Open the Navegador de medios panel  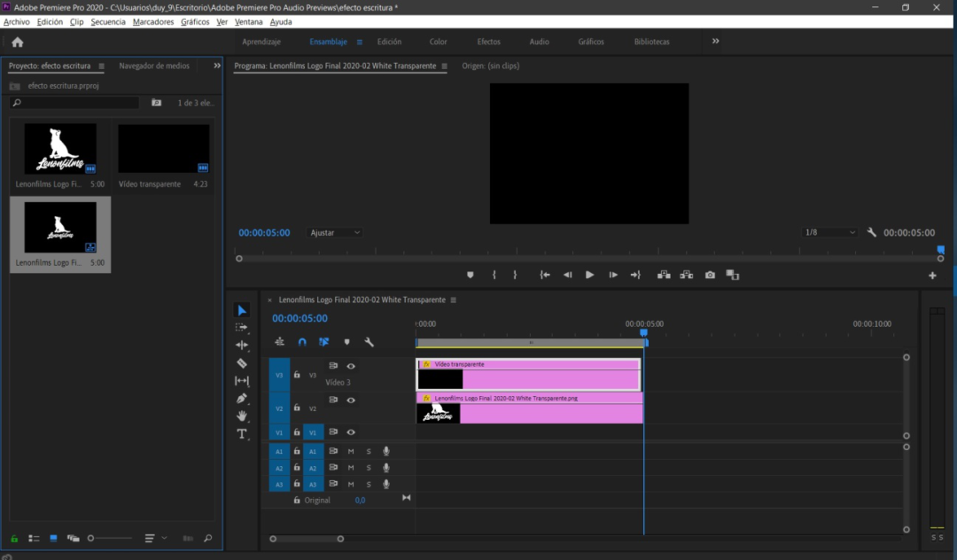154,66
